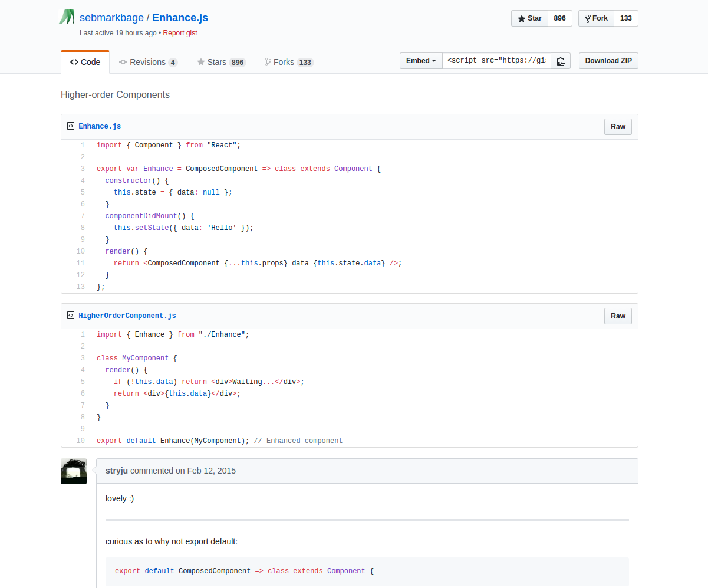Click 'Last active 19 hours ago' text
The width and height of the screenshot is (708, 588).
click(118, 33)
